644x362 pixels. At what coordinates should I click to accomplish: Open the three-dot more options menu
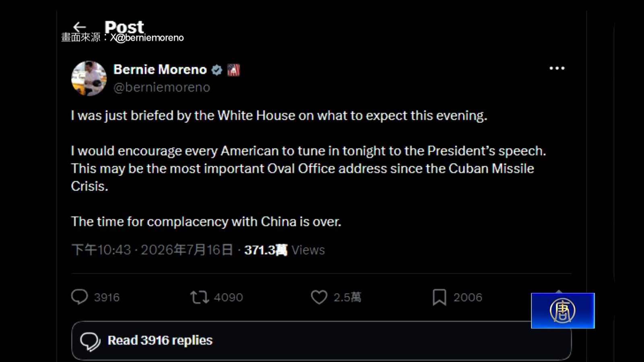(557, 68)
